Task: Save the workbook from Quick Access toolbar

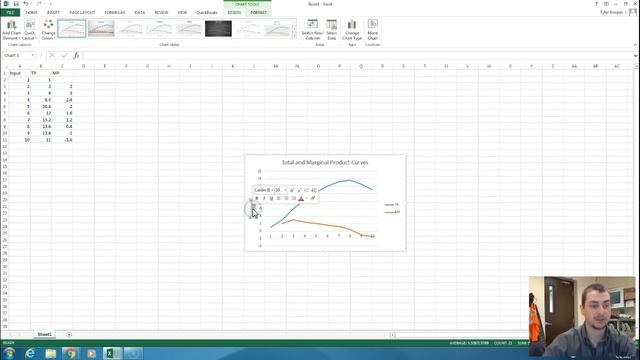Action: (16, 4)
